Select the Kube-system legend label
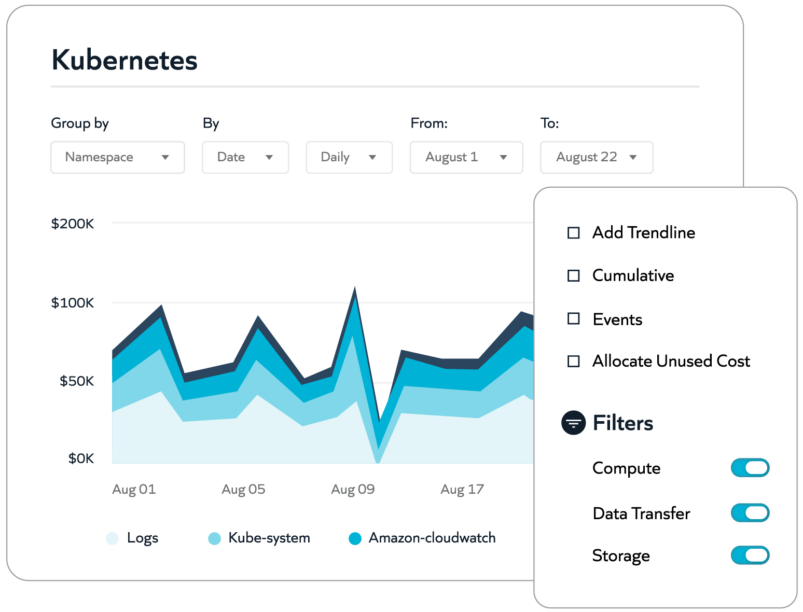The width and height of the screenshot is (803, 612). [x=269, y=538]
